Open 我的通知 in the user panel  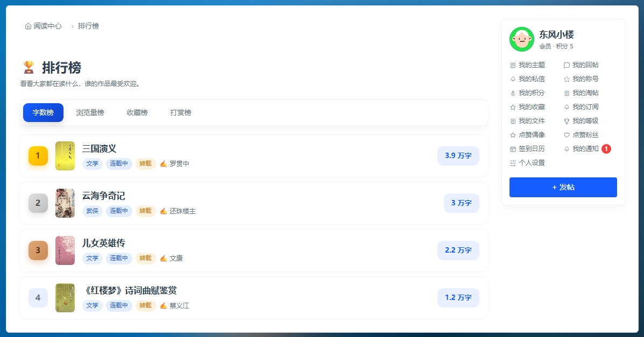581,148
